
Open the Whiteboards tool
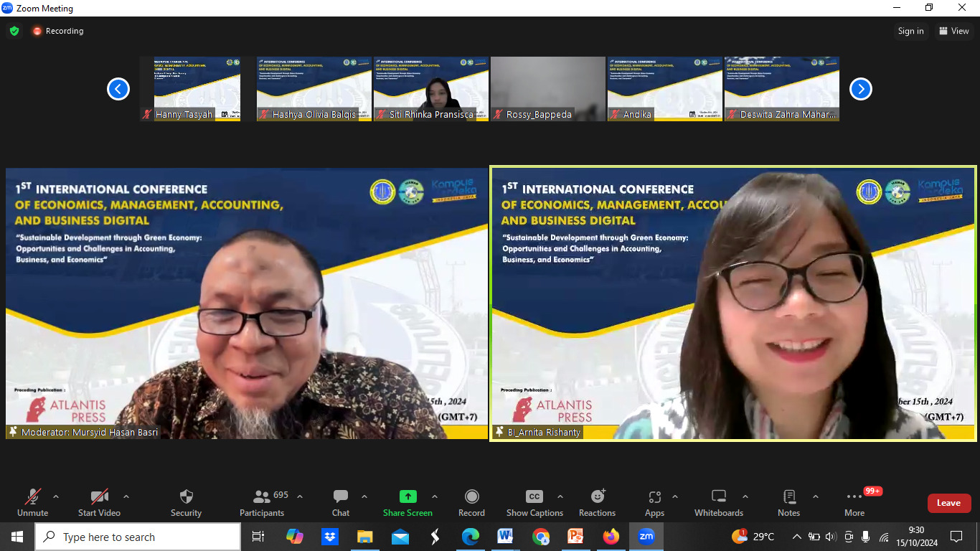pyautogui.click(x=718, y=497)
